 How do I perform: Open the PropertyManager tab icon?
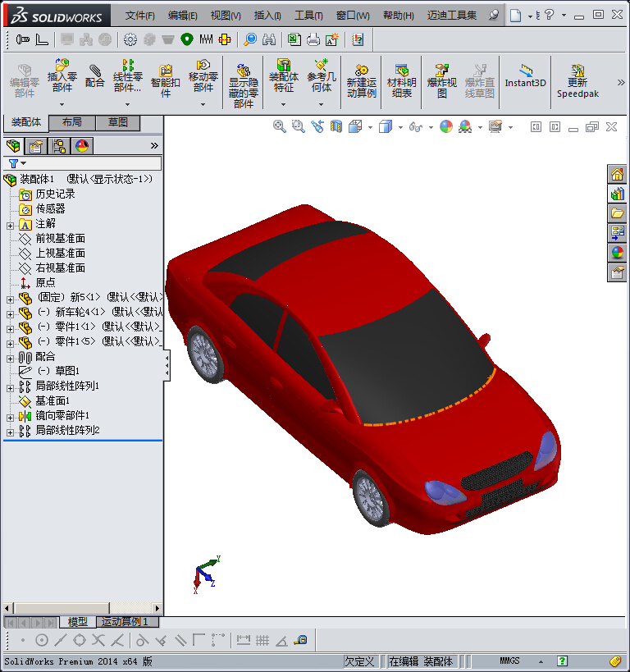pos(36,146)
